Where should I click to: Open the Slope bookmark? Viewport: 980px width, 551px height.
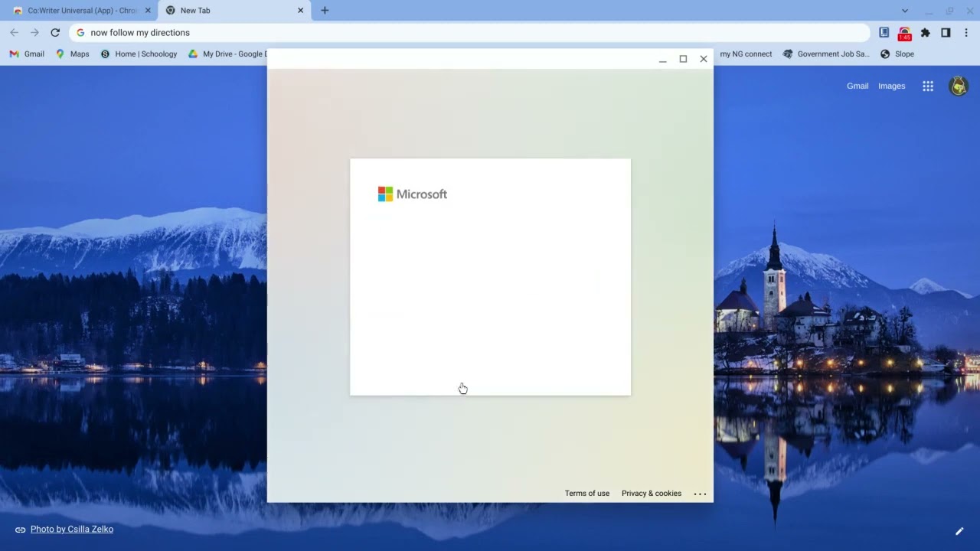897,54
